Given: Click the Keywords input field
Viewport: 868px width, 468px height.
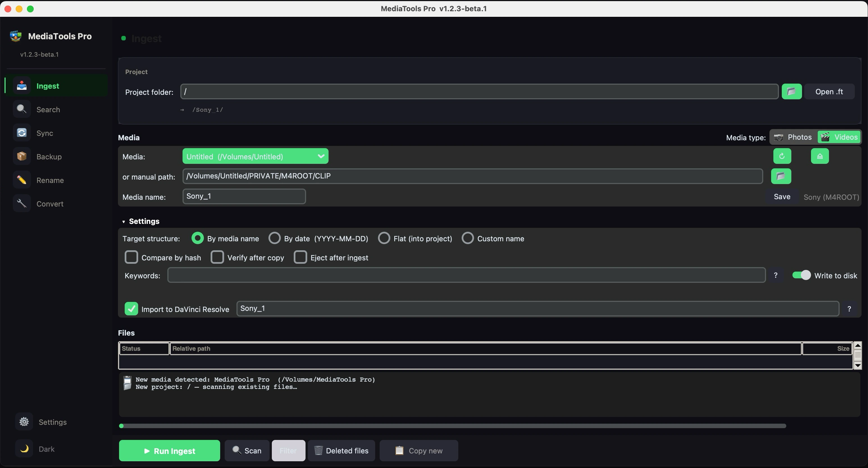Looking at the screenshot, I should [467, 275].
